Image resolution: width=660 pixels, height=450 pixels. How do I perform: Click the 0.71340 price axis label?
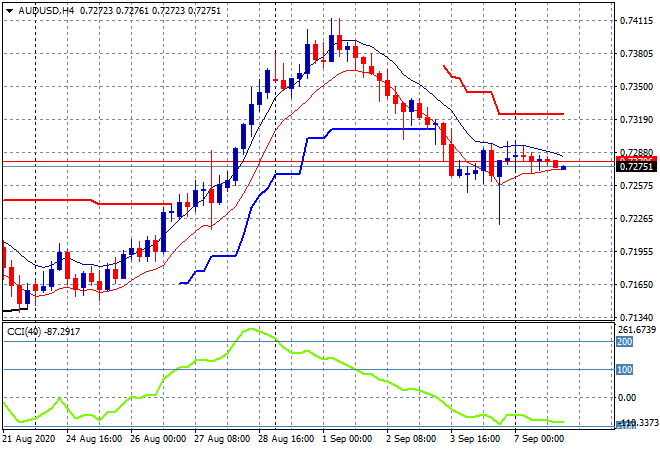pyautogui.click(x=636, y=317)
